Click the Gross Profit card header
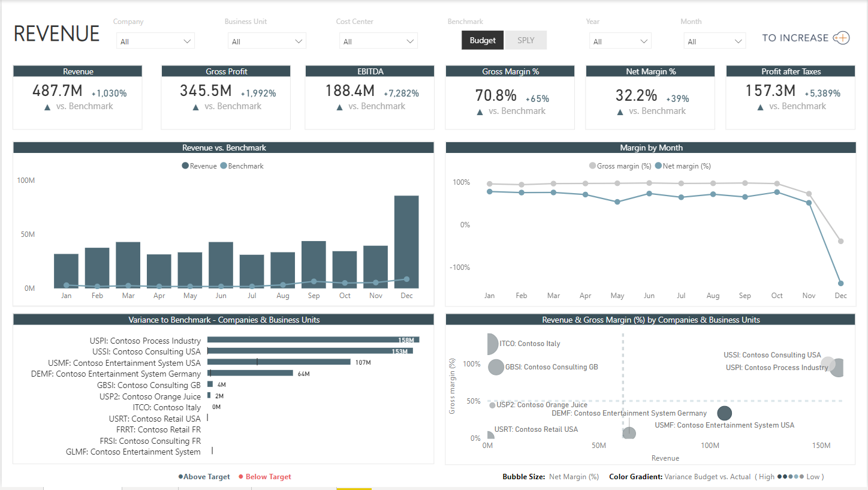 click(x=225, y=71)
